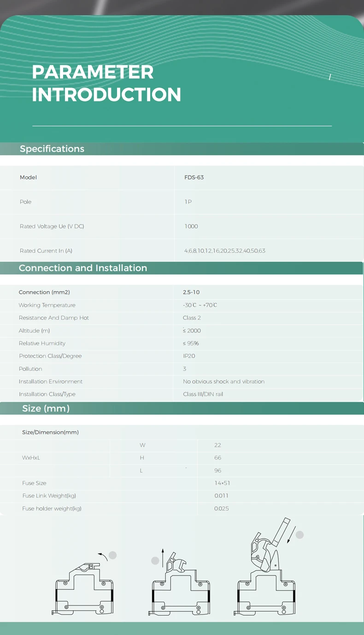This screenshot has height=635, width=364.
Task: Select the IP20 protection value
Action: click(189, 356)
